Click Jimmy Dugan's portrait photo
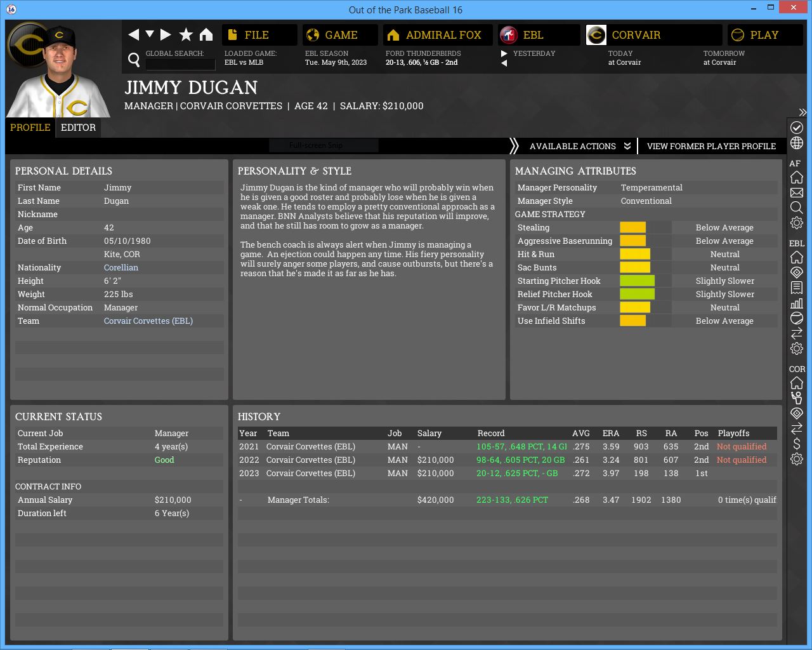This screenshot has height=650, width=812. tap(58, 71)
